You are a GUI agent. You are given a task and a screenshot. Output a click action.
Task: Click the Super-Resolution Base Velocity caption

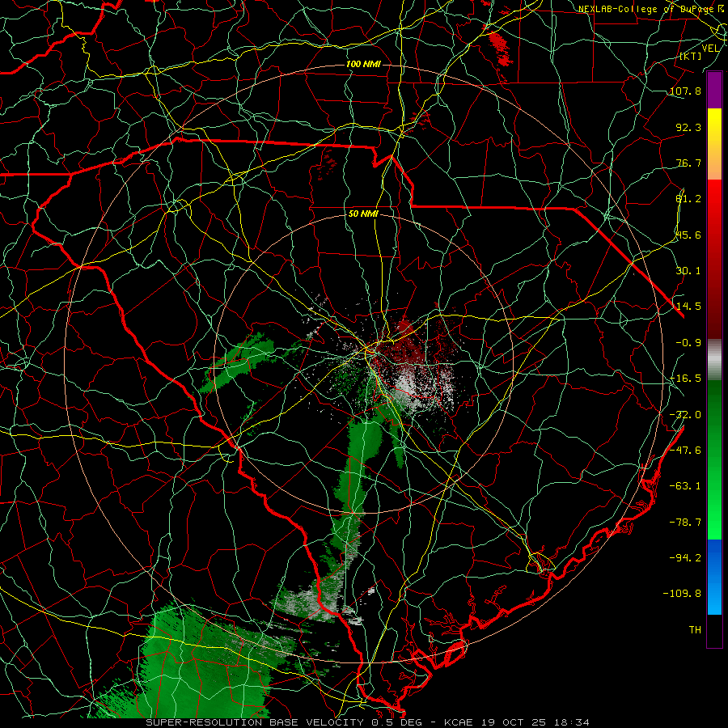368,722
